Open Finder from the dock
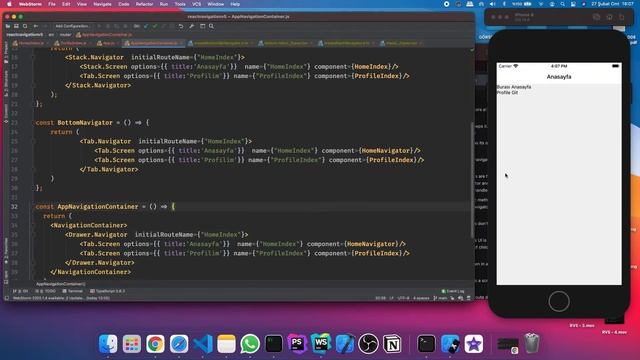Screen dimensions: 640x360 [108, 344]
